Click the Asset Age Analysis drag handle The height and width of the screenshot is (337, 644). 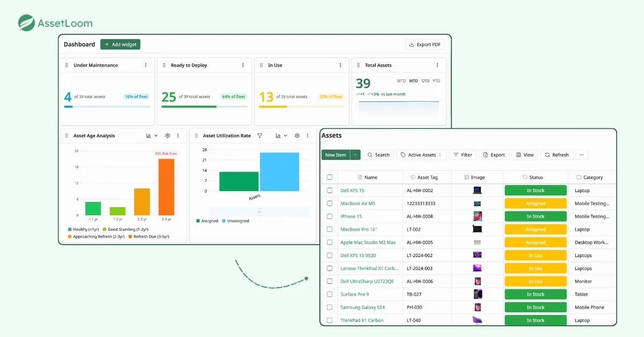coord(67,136)
